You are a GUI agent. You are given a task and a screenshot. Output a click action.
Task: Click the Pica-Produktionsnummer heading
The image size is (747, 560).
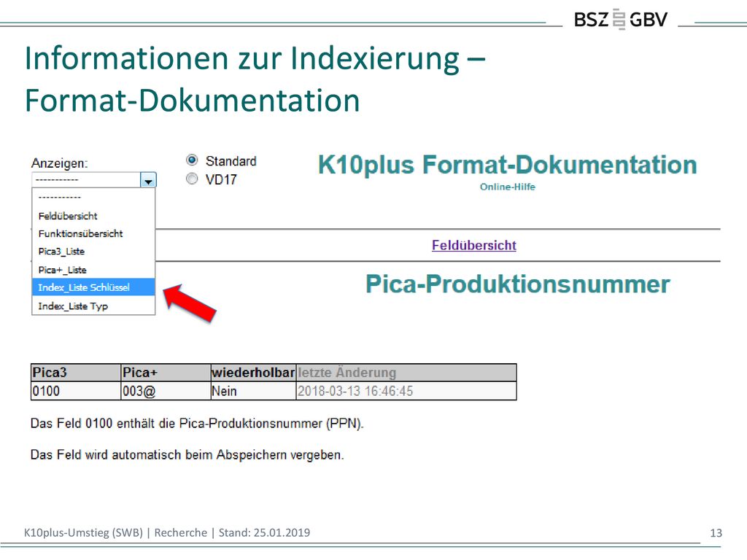click(x=518, y=284)
